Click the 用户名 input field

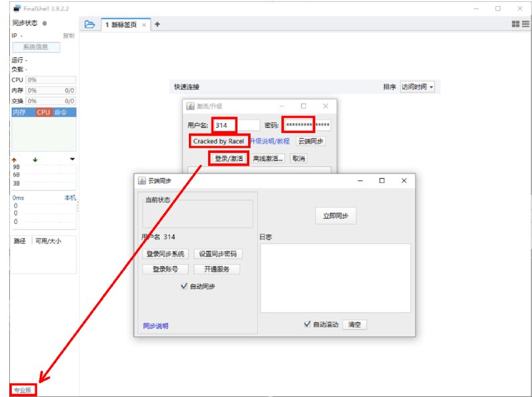(236, 125)
